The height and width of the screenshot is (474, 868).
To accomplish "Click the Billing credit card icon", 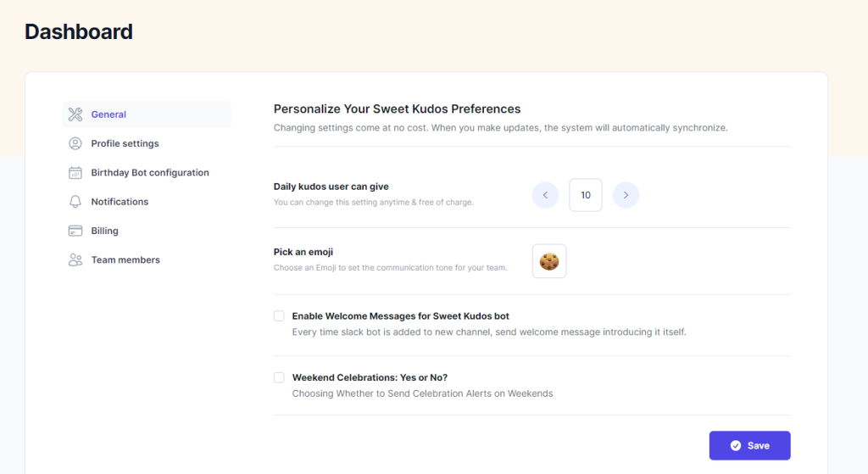I will pyautogui.click(x=75, y=231).
